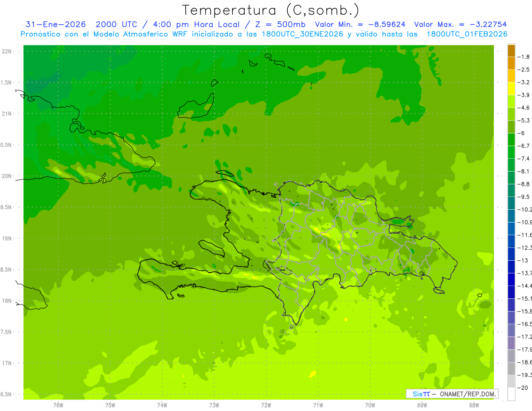Click the "-3.2" colorbar label
The width and height of the screenshot is (532, 411).
[x=524, y=82]
